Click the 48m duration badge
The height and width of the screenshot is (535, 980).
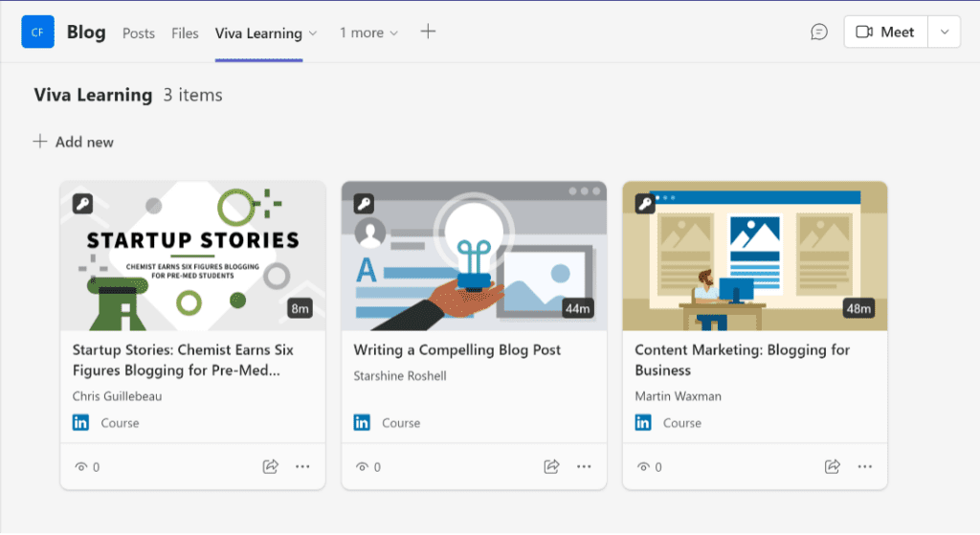coord(858,308)
